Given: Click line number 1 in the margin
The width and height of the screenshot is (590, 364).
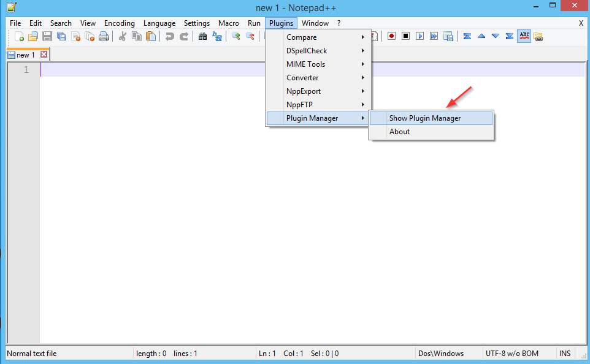Looking at the screenshot, I should pyautogui.click(x=26, y=70).
